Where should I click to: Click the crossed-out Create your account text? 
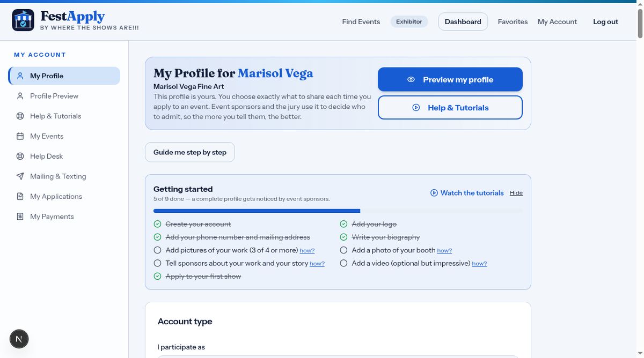[198, 224]
